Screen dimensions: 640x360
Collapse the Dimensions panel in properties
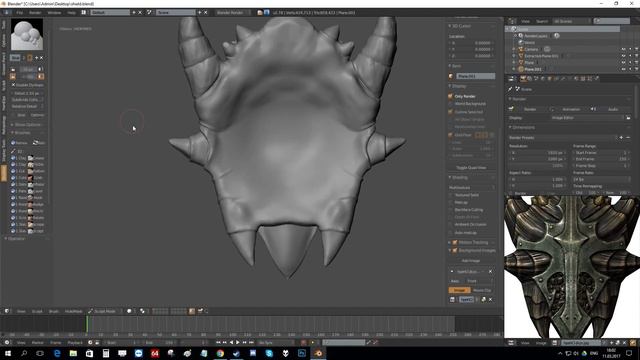tap(510, 127)
